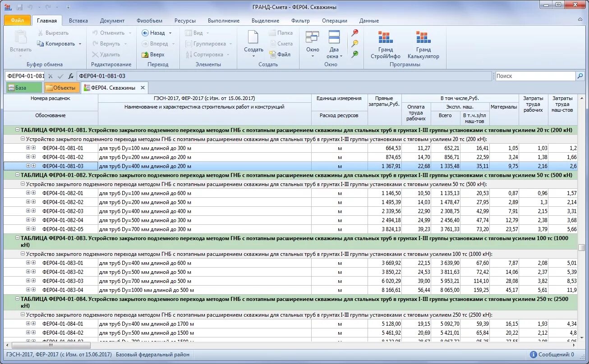Go forward with the Вперед button
Screen dimensions: 589x364
point(155,44)
